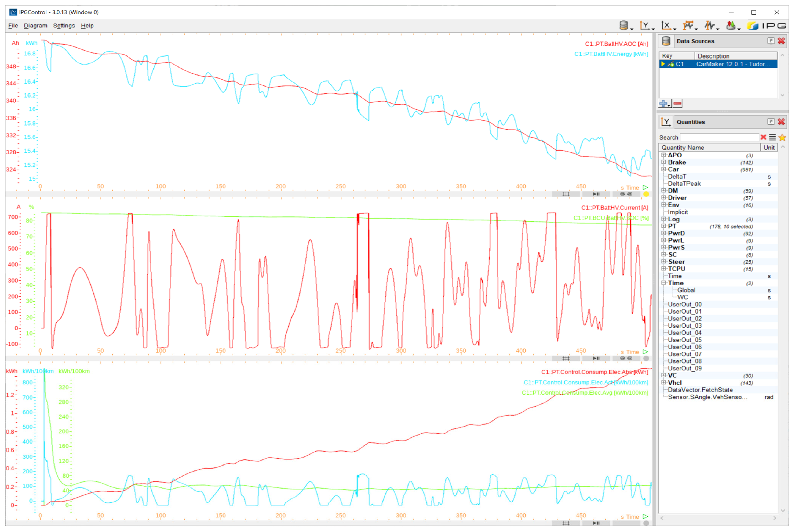
Task: Click the Quantities search input field
Action: click(719, 137)
